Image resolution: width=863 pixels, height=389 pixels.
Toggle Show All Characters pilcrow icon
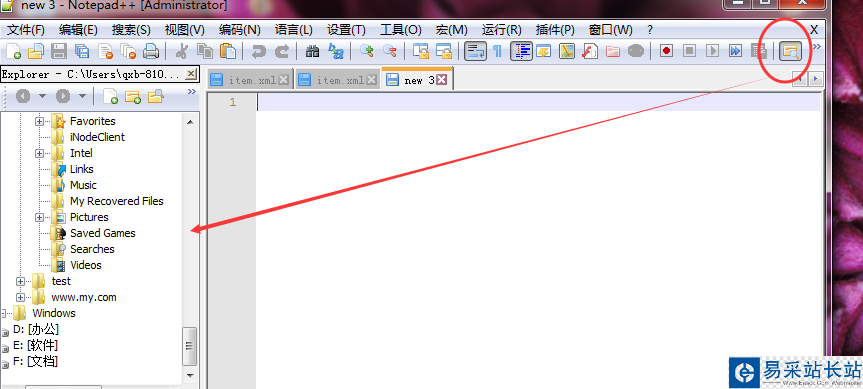tap(497, 51)
